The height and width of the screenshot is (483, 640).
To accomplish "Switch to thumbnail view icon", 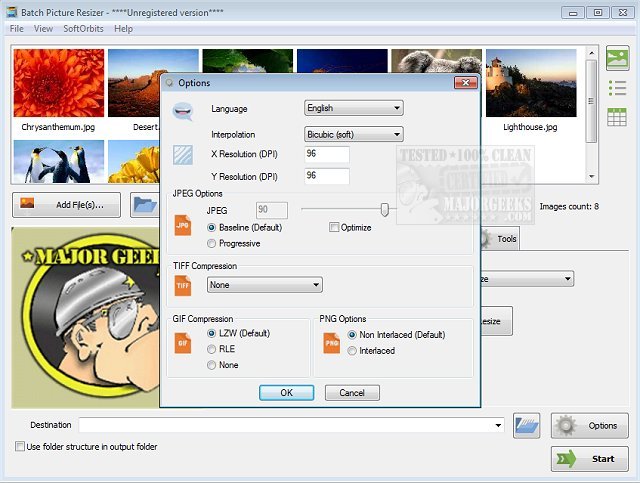I will 617,58.
